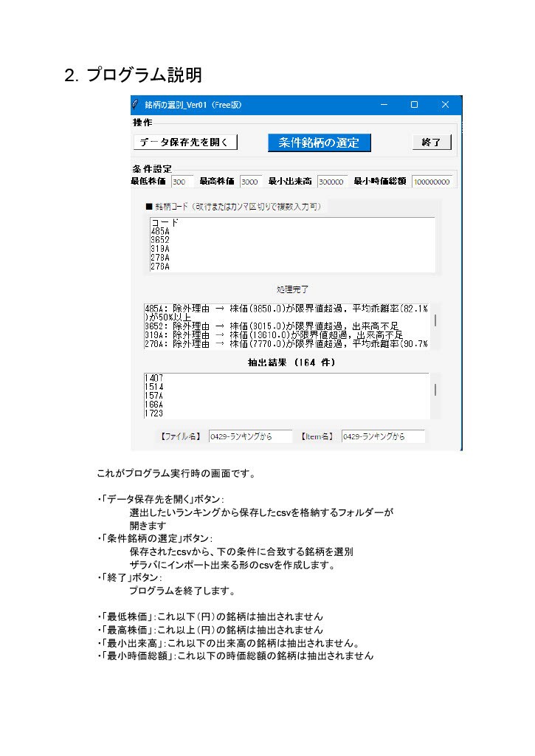This screenshot has width=535, height=756.
Task: Click the 【ファイル名】 input field
Action: [250, 436]
